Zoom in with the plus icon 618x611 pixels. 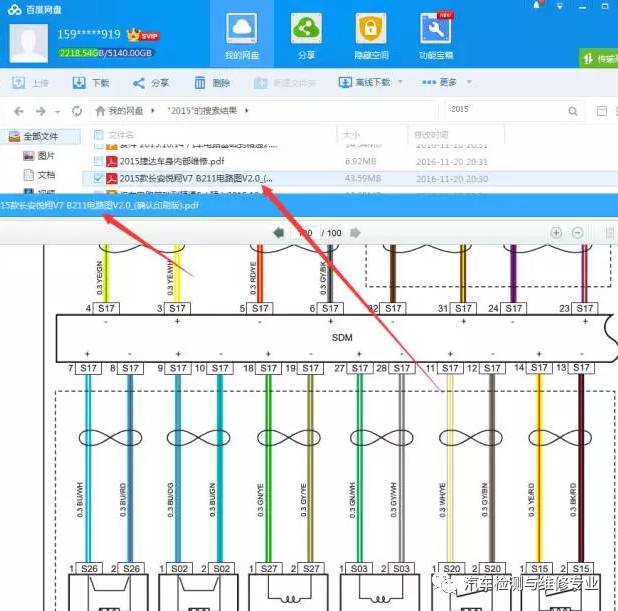coord(556,233)
